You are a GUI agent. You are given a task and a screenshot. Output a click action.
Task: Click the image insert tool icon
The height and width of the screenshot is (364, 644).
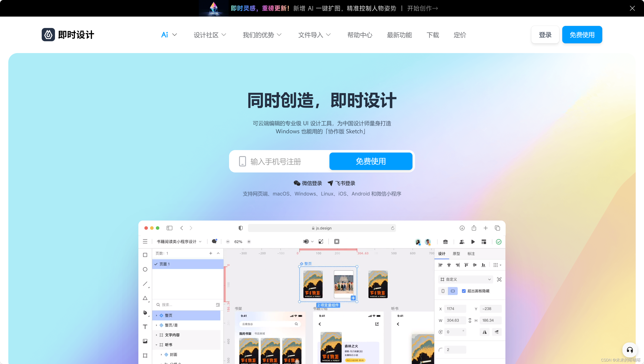(145, 341)
